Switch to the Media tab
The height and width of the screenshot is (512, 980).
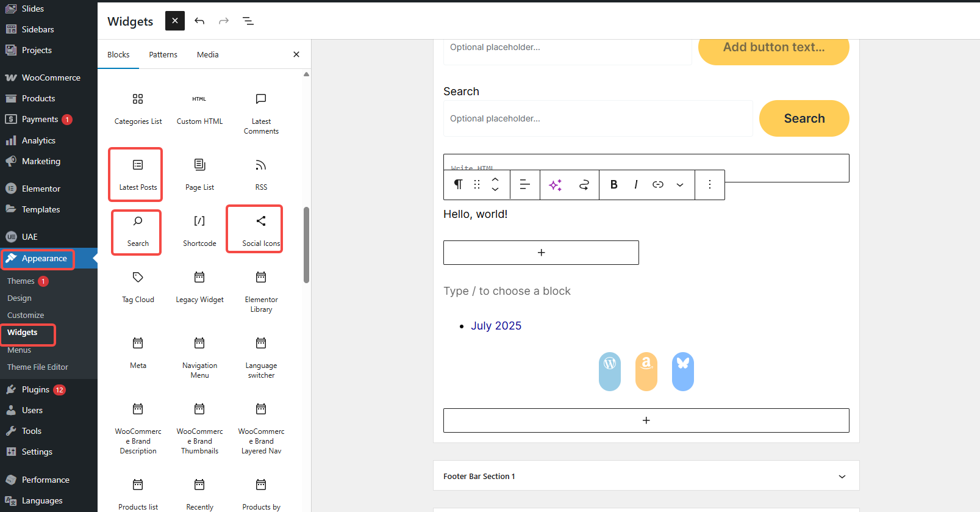[x=207, y=54]
